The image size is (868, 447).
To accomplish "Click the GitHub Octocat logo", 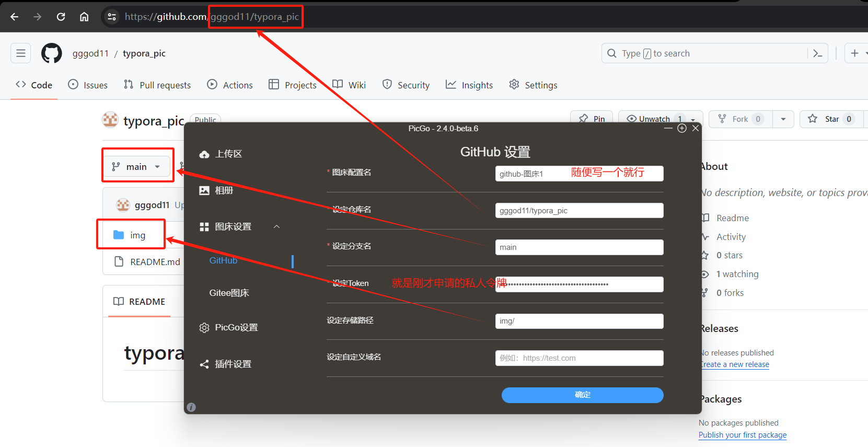I will (51, 53).
